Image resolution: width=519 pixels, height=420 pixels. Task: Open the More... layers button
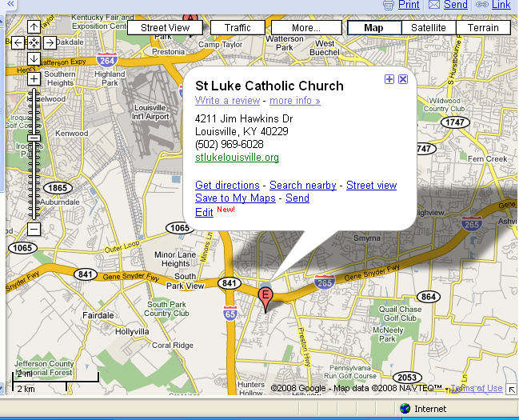point(306,27)
